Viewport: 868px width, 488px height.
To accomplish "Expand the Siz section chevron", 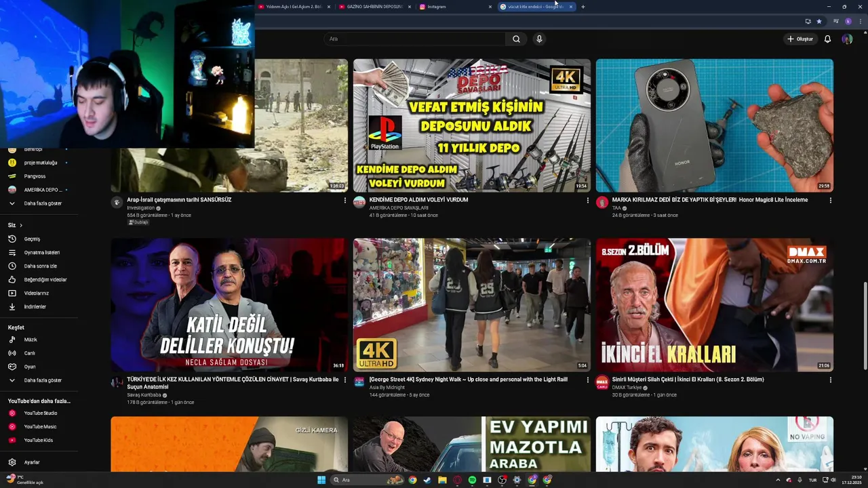I will coord(21,225).
